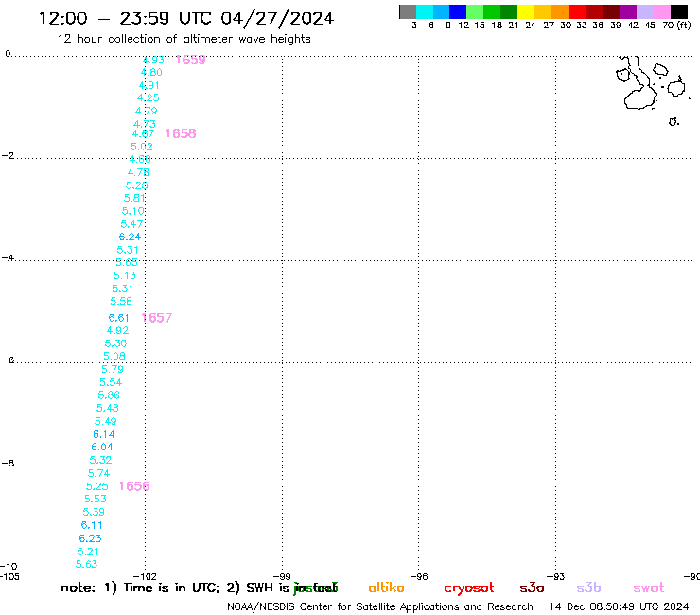Click the wave height value 5.81
This screenshot has height=615, width=700.
point(134,198)
